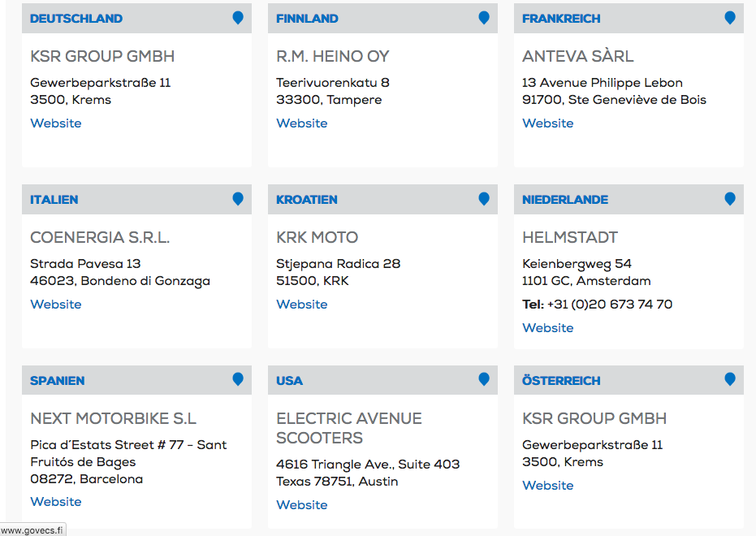
Task: Click the map pin in Italien header
Action: [x=238, y=199]
